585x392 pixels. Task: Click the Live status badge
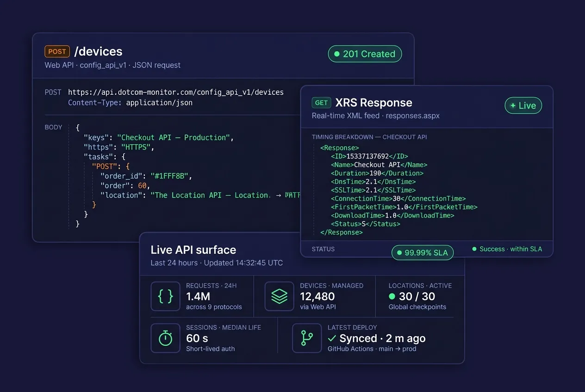point(523,105)
